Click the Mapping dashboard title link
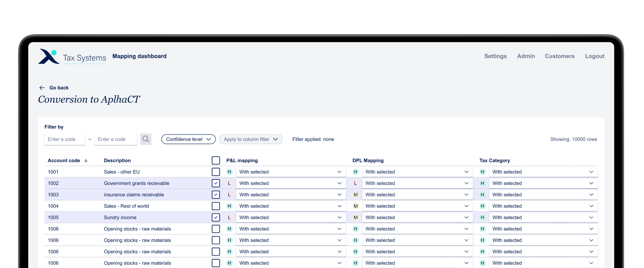The image size is (644, 268). coord(139,56)
